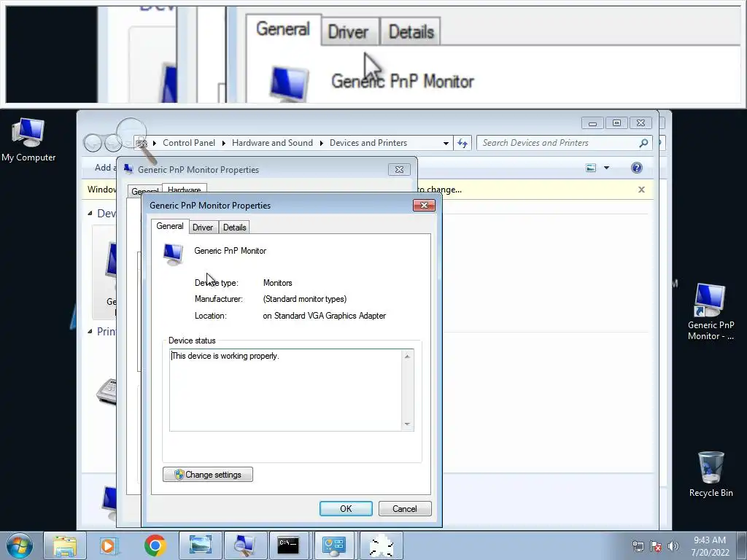Click 'on Standard VGA Graphics Adapter' text
The width and height of the screenshot is (747, 560).
tap(325, 316)
